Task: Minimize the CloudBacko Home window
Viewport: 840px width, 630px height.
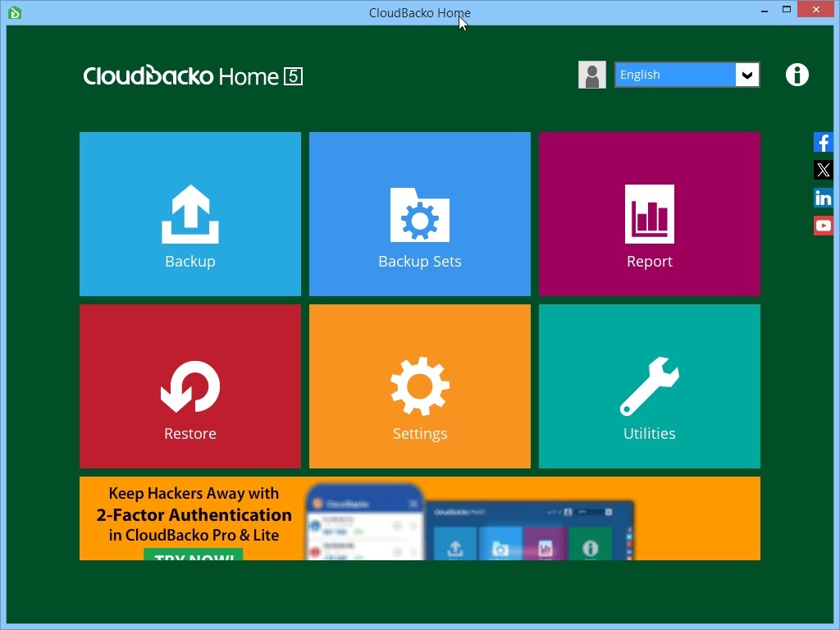Action: [765, 10]
